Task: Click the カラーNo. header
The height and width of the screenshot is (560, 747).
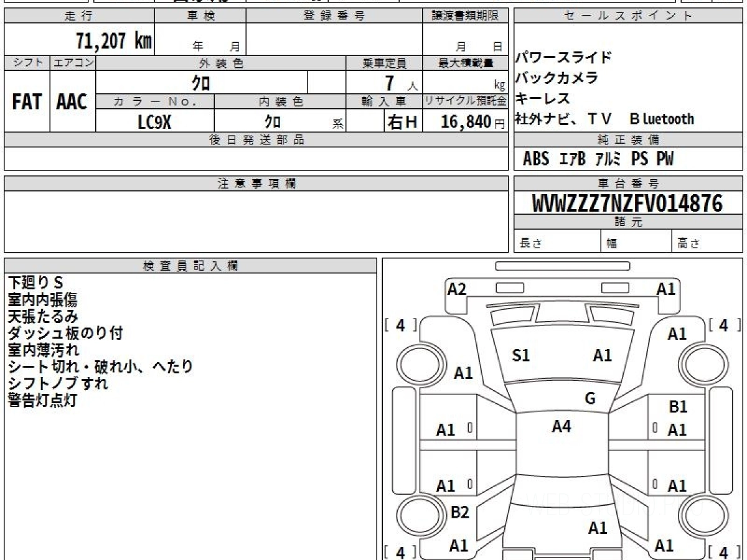Action: tap(155, 101)
